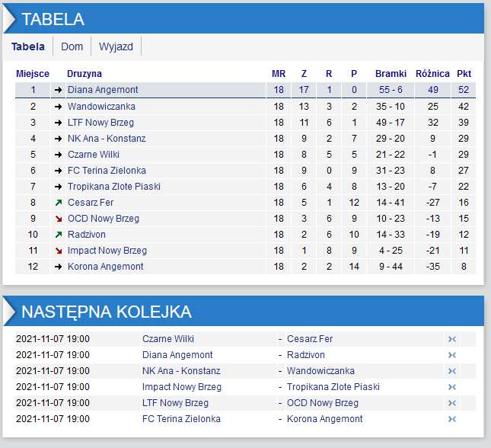Sort table by Pkt column header
Image resolution: width=491 pixels, height=448 pixels.
point(464,74)
